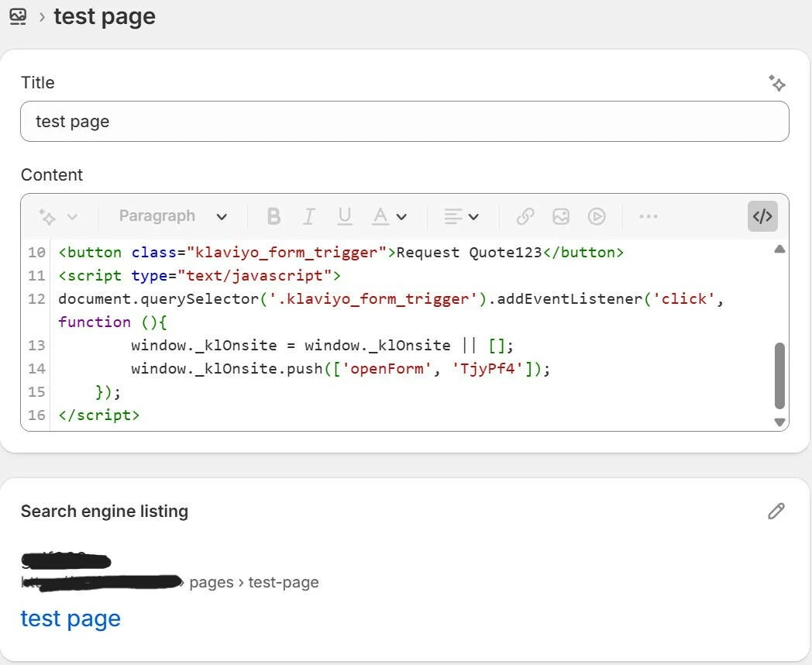Insert a link with the link icon
The width and height of the screenshot is (812, 665).
525,216
